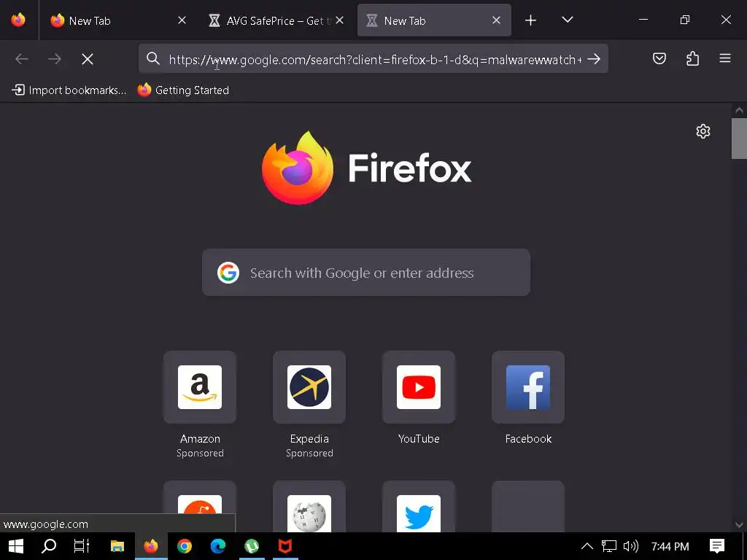Click the Firefox View icon at tab bar start
Screen dimensions: 747x560
click(18, 20)
